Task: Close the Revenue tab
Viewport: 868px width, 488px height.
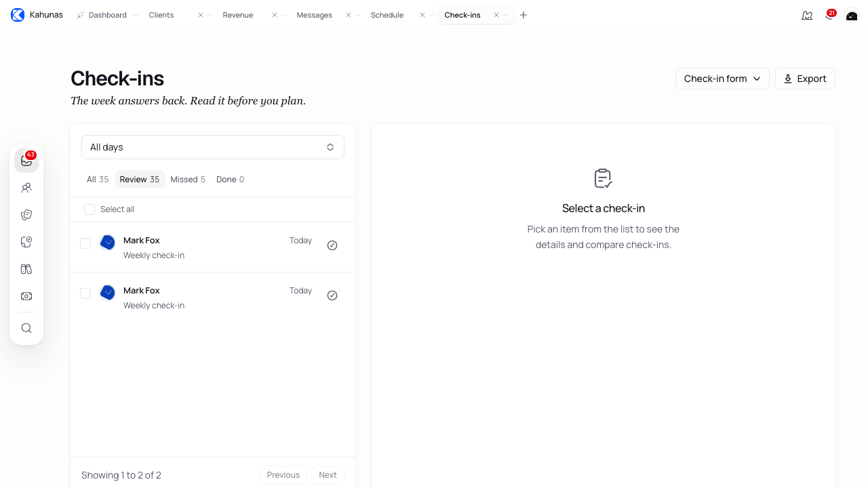Action: [x=275, y=15]
